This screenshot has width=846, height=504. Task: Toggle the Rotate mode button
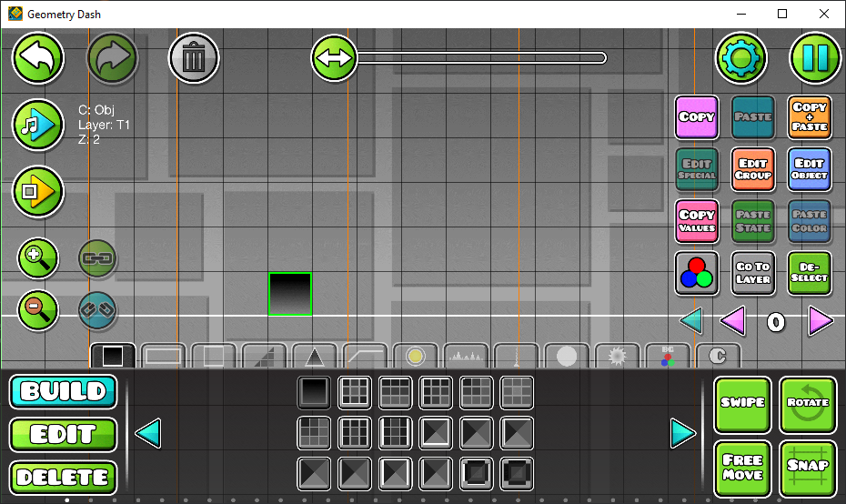coord(808,405)
